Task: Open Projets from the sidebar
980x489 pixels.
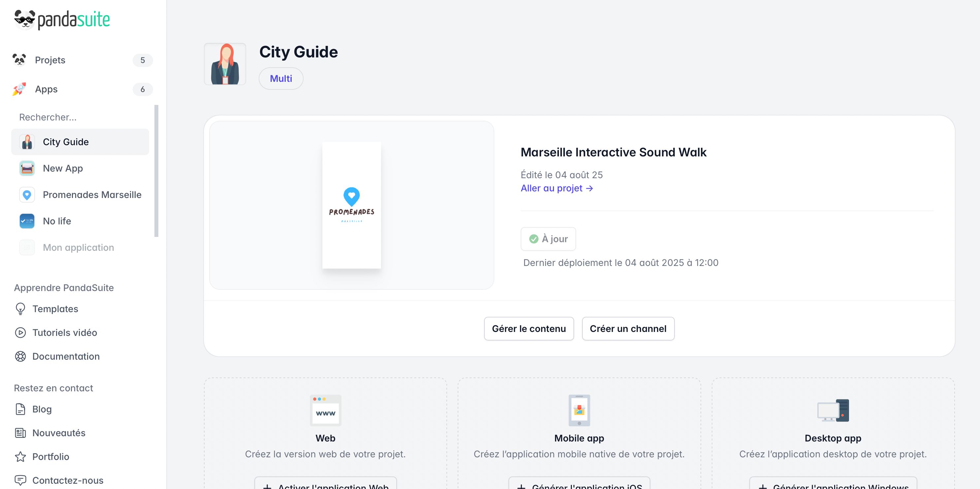Action: pos(50,60)
